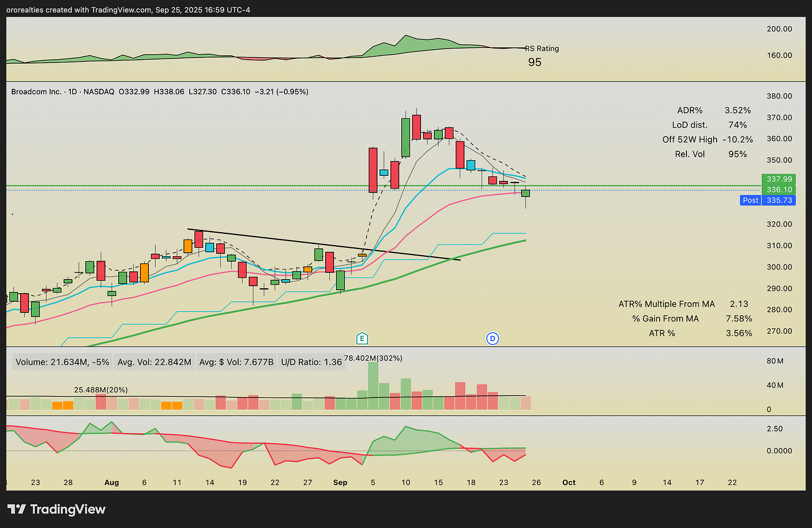
Task: Click the 'Broadcom Inc. · 1D · NASDAQ' title
Action: tap(62, 92)
